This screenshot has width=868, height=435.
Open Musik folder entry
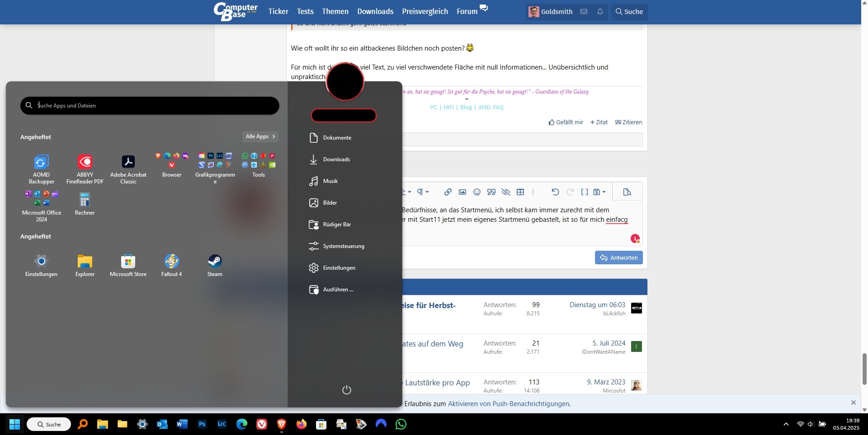click(324, 181)
